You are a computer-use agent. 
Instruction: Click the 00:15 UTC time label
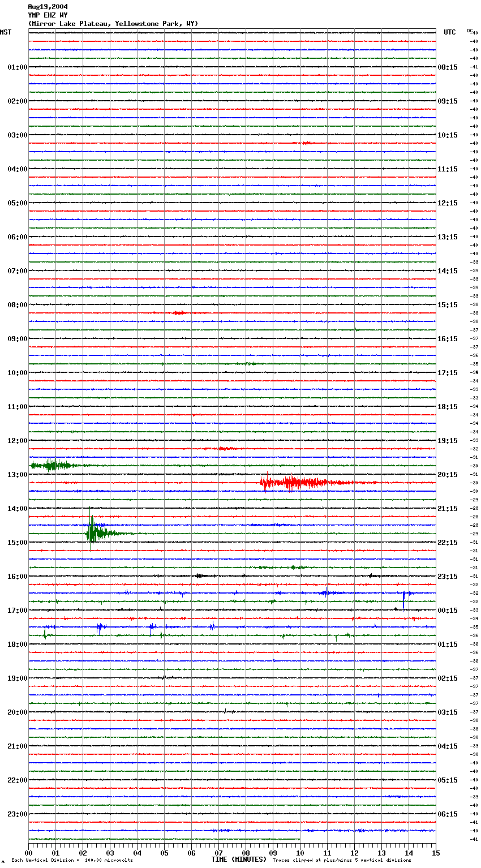pyautogui.click(x=448, y=611)
